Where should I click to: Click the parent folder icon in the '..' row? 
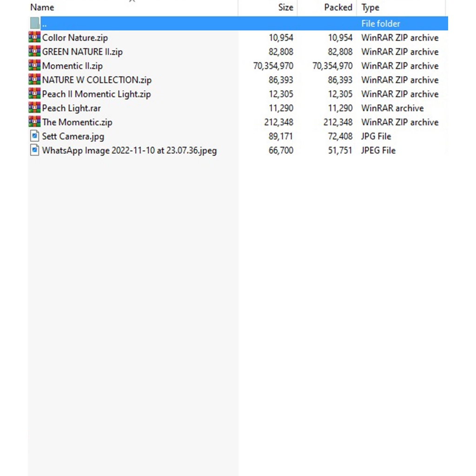pos(34,23)
